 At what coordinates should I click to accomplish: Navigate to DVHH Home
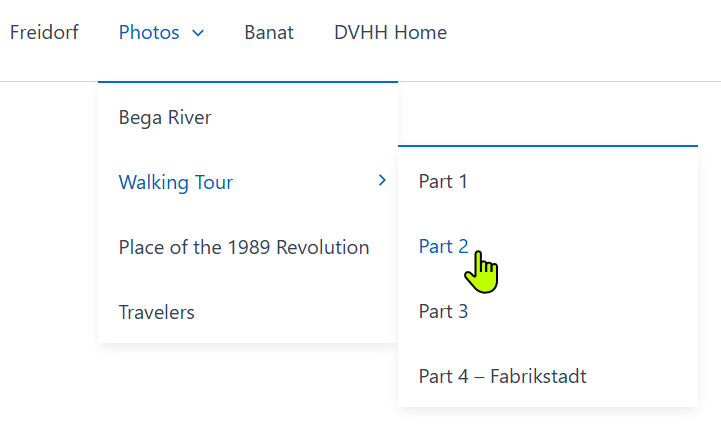pyautogui.click(x=390, y=33)
